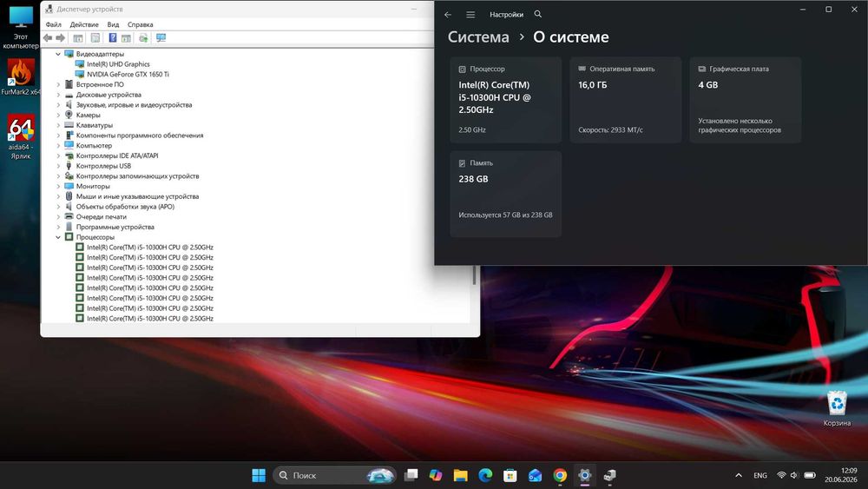Select Компоненты программного обеспечения row
868x489 pixels.
(140, 135)
